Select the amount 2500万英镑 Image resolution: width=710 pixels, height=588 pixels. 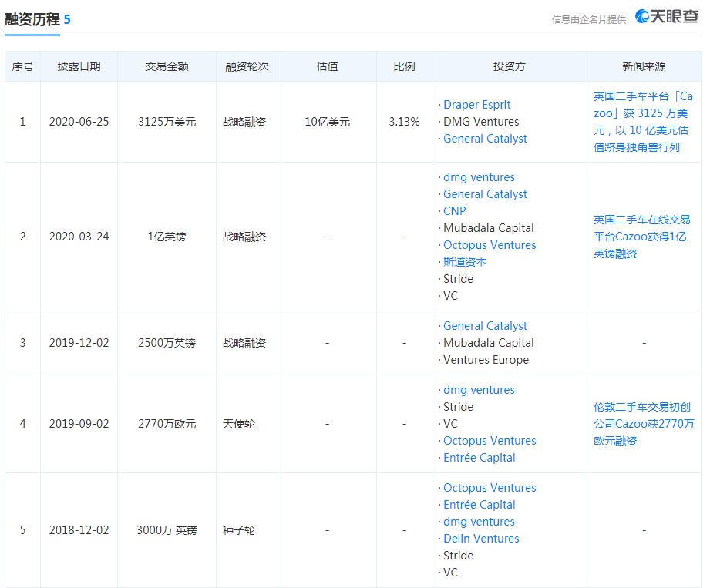click(x=167, y=343)
